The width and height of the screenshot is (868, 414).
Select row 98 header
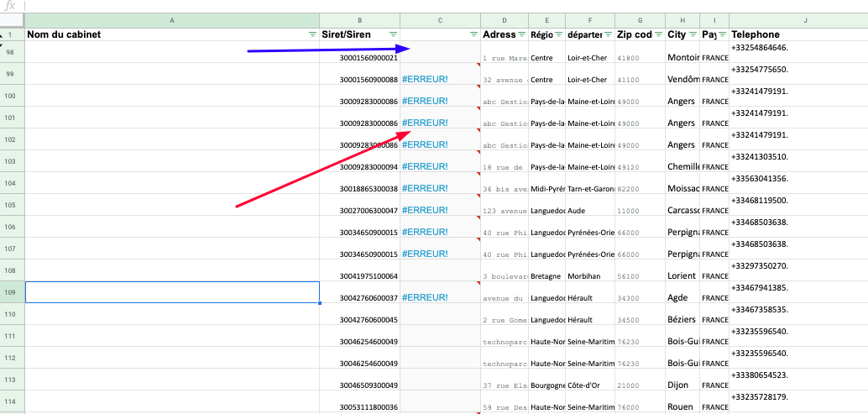[12, 52]
